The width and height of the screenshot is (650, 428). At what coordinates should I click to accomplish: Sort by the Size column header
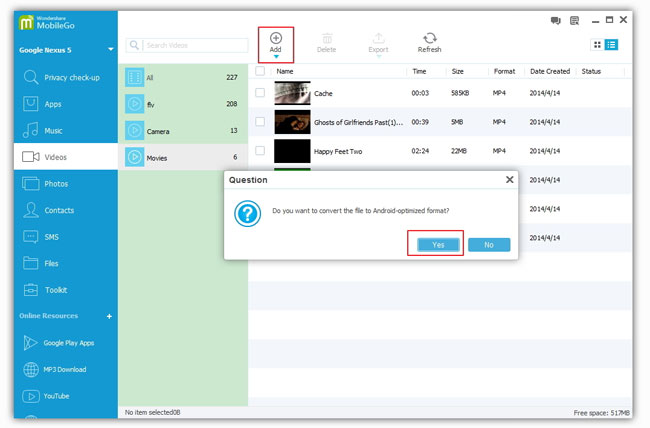point(458,71)
